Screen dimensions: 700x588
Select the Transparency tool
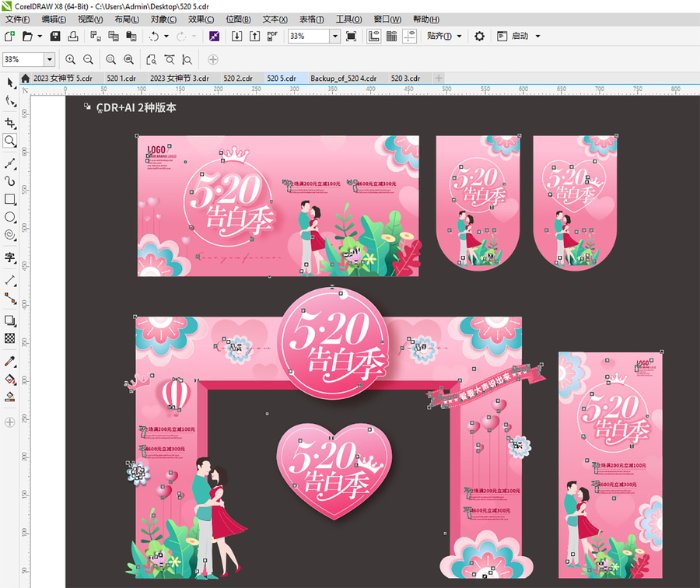coord(10,338)
